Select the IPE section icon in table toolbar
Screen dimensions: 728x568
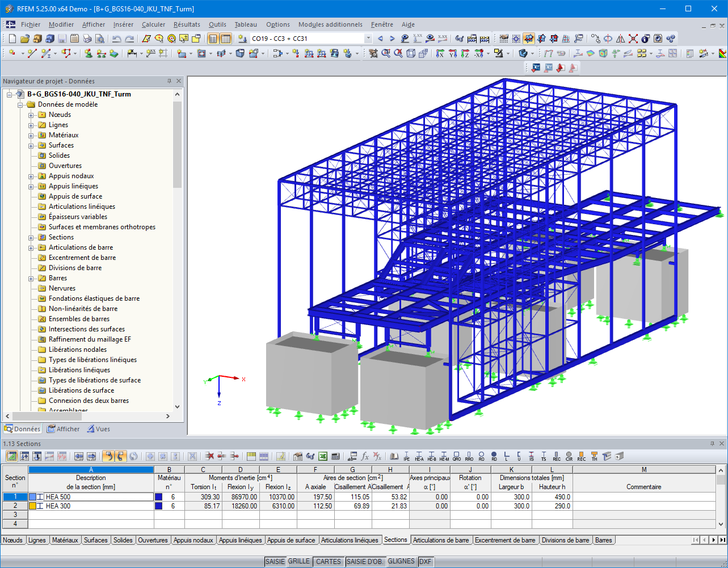[x=406, y=456]
